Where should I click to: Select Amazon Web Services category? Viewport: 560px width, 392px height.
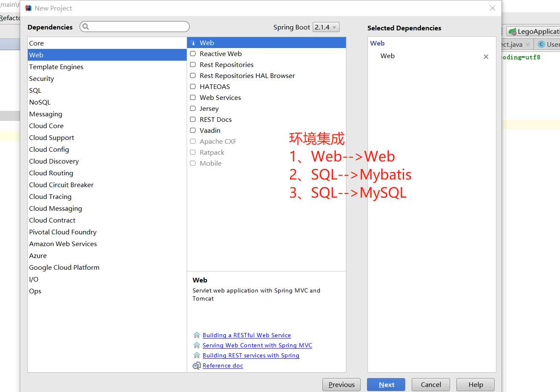point(107,244)
